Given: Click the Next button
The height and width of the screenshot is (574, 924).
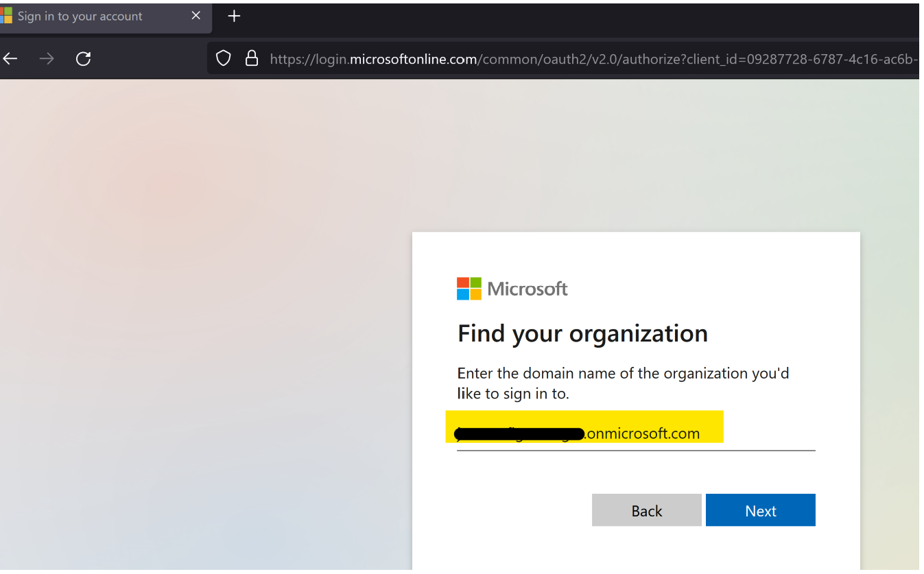Looking at the screenshot, I should [761, 510].
